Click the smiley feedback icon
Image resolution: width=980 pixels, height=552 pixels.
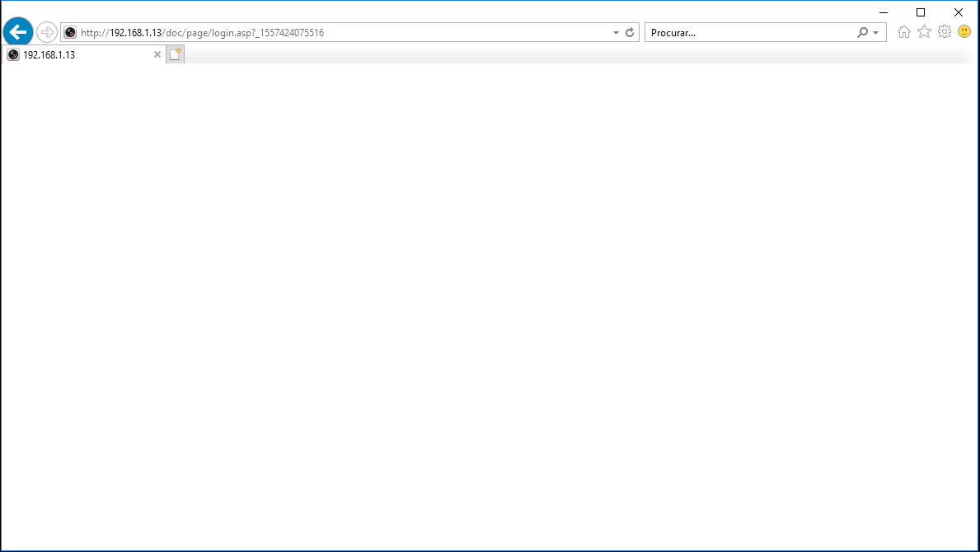[x=964, y=32]
